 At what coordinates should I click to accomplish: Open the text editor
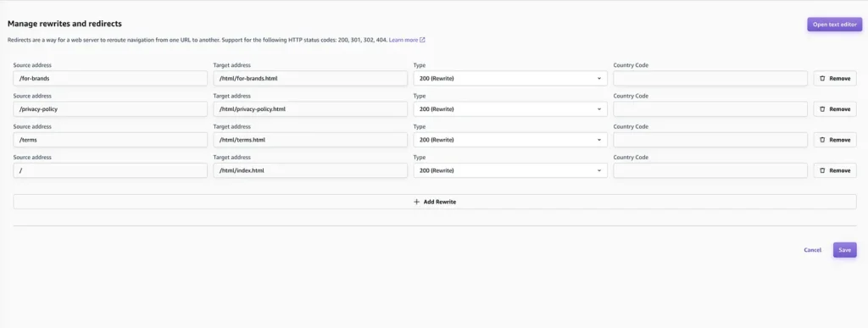(834, 25)
